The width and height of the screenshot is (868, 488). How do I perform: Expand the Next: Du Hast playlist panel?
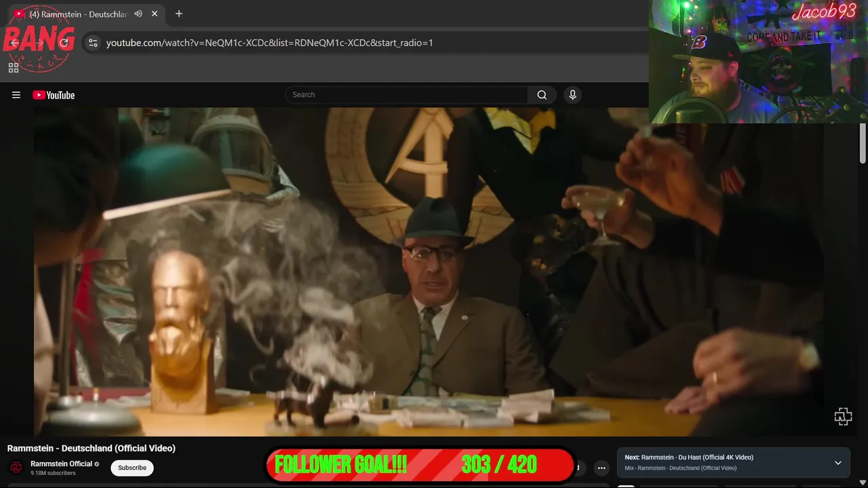tap(838, 463)
